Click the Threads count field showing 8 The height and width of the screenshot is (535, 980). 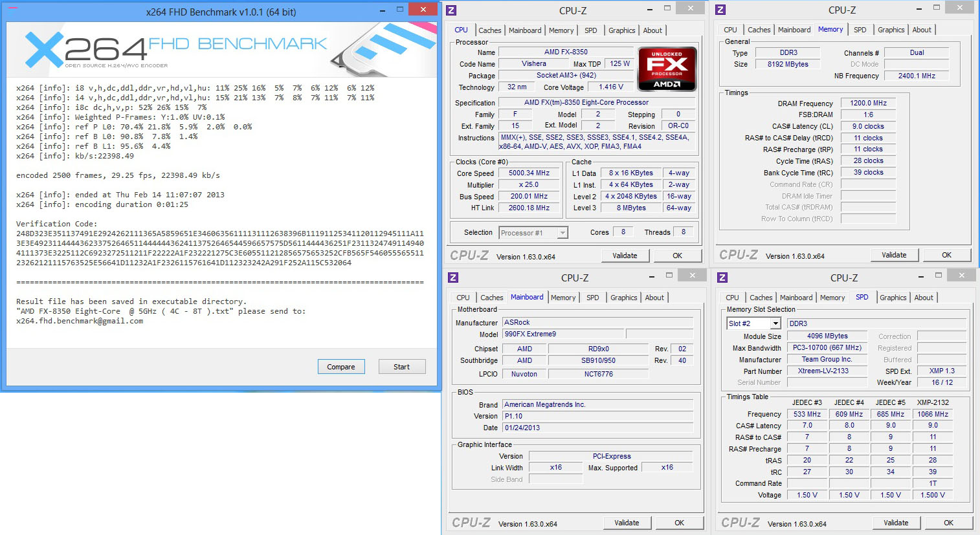684,232
